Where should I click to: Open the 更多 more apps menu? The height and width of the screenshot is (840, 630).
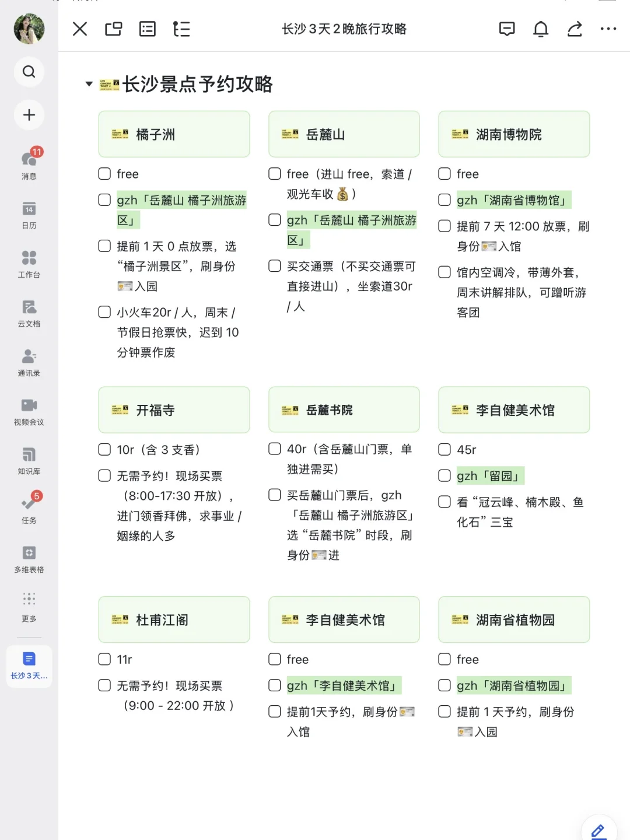point(29,604)
